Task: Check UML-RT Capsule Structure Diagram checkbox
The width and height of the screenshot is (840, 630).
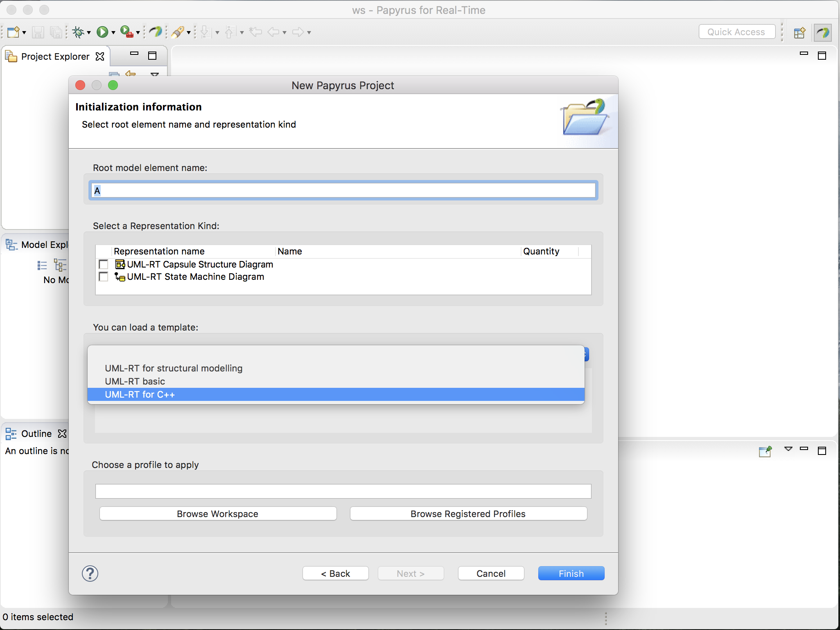Action: [x=104, y=264]
